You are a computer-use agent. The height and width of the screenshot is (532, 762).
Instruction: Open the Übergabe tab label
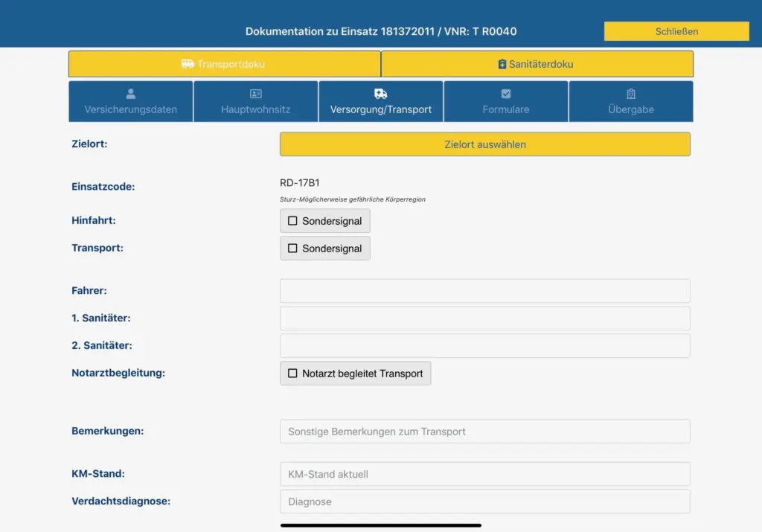[631, 109]
